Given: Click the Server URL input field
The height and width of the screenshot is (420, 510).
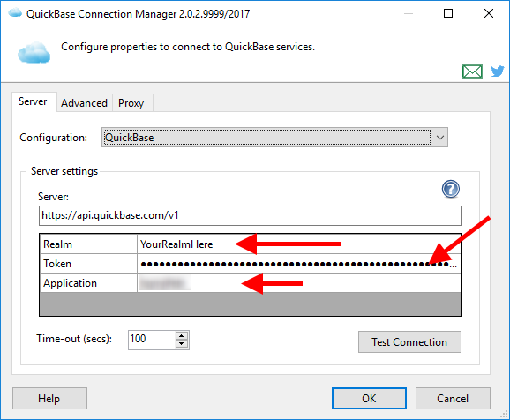Looking at the screenshot, I should click(250, 215).
